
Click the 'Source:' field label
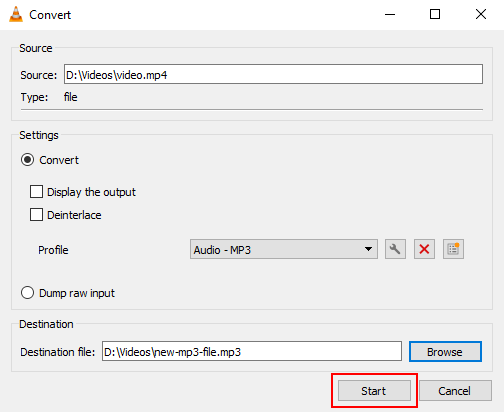click(x=39, y=75)
